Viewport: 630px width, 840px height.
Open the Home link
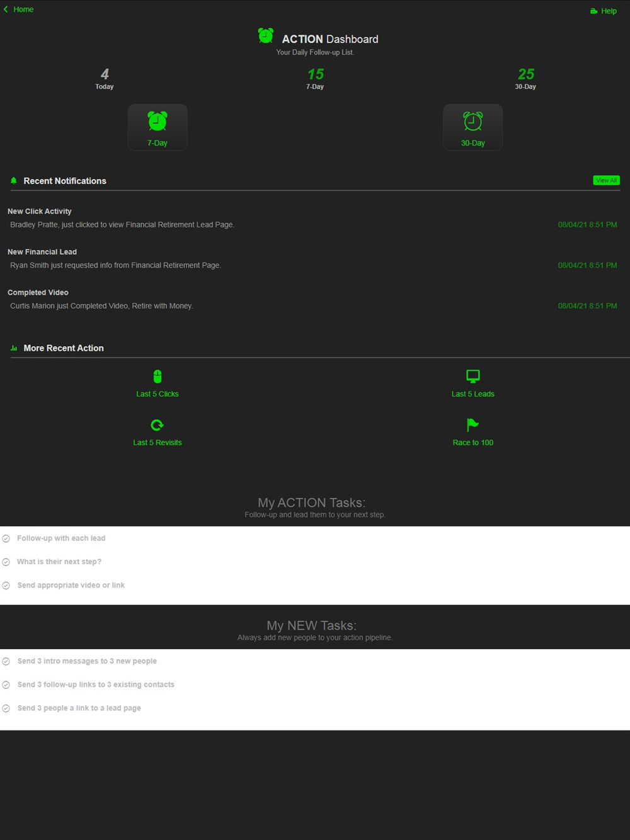(x=23, y=9)
